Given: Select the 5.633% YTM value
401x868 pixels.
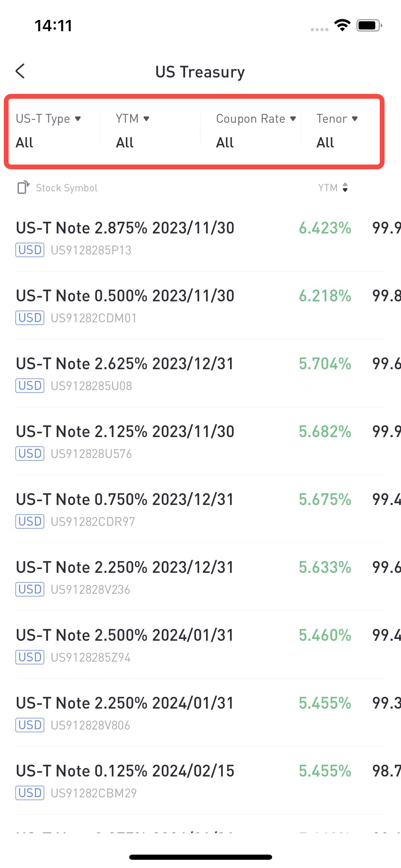Looking at the screenshot, I should (x=325, y=567).
